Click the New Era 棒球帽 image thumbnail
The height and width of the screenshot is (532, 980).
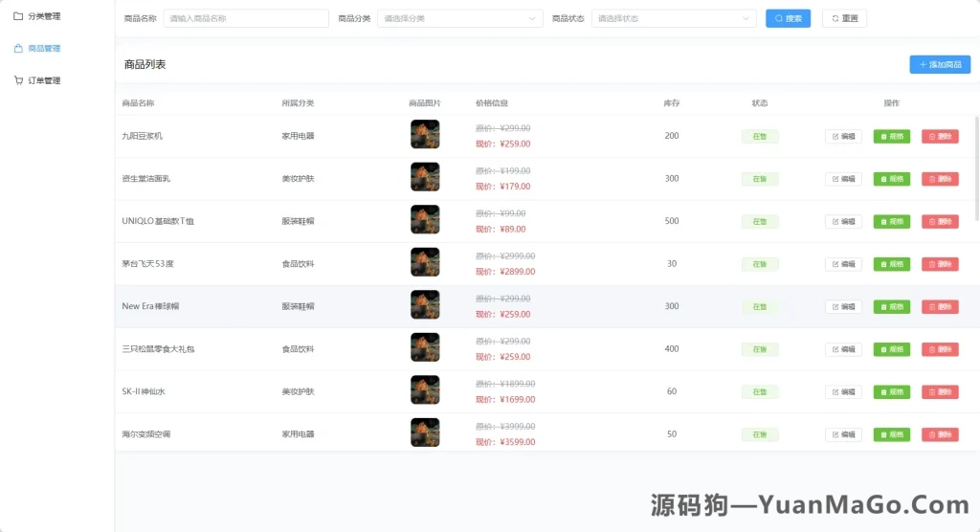pyautogui.click(x=425, y=304)
